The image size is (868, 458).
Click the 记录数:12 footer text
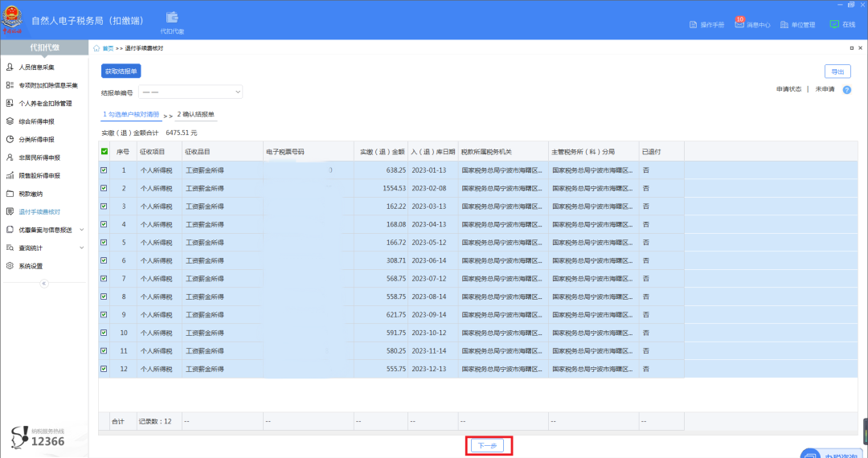point(155,422)
